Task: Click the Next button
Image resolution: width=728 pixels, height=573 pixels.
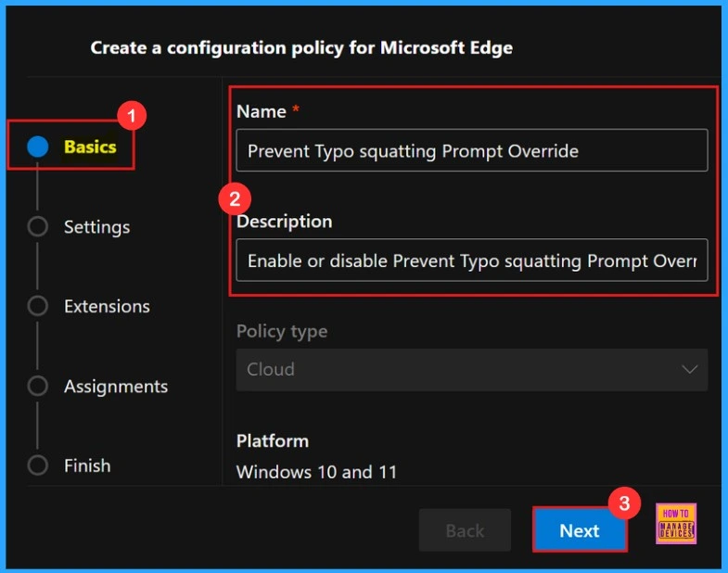Action: 580,529
